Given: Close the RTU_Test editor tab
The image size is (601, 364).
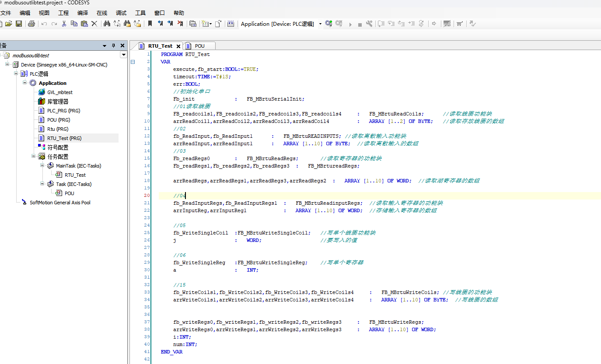Looking at the screenshot, I should (x=178, y=46).
